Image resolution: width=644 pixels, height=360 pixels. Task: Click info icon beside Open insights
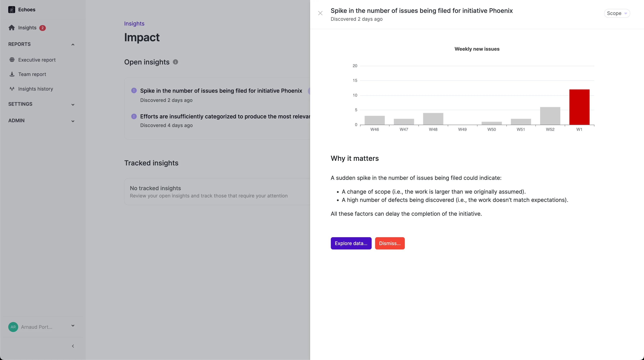(176, 62)
